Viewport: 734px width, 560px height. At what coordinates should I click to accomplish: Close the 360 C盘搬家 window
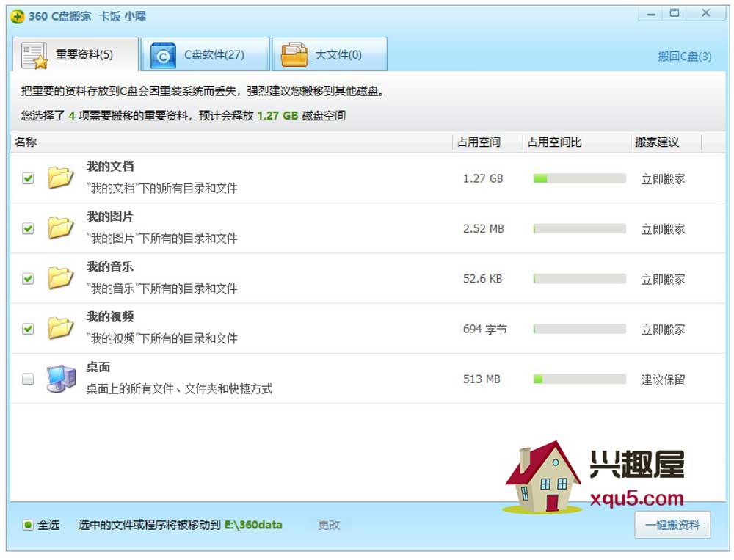[706, 14]
